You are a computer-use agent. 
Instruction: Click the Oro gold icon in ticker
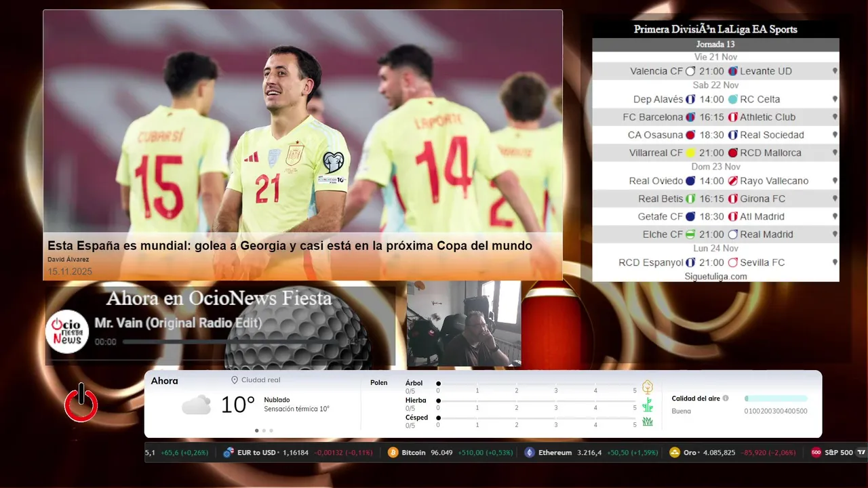pyautogui.click(x=674, y=453)
